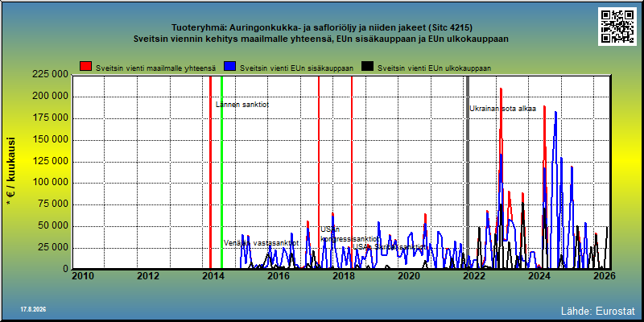Click the red legend swatch for world exports
This screenshot has height=322, width=644.
click(86, 67)
